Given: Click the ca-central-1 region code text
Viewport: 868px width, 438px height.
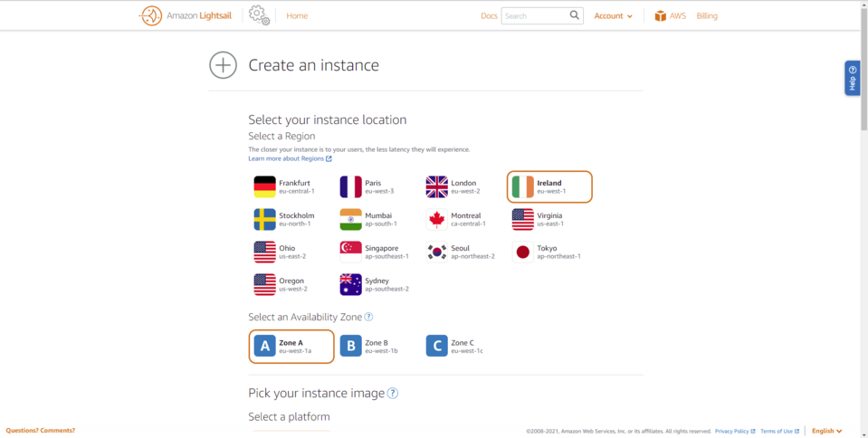Looking at the screenshot, I should (x=468, y=224).
